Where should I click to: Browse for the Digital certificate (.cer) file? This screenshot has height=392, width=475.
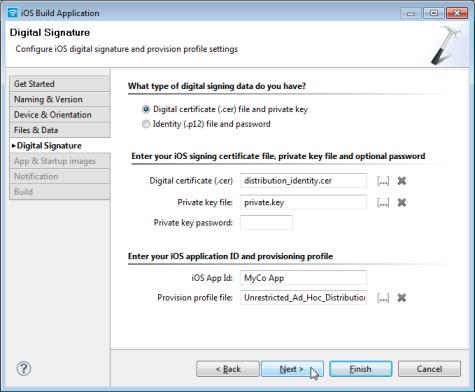[383, 181]
